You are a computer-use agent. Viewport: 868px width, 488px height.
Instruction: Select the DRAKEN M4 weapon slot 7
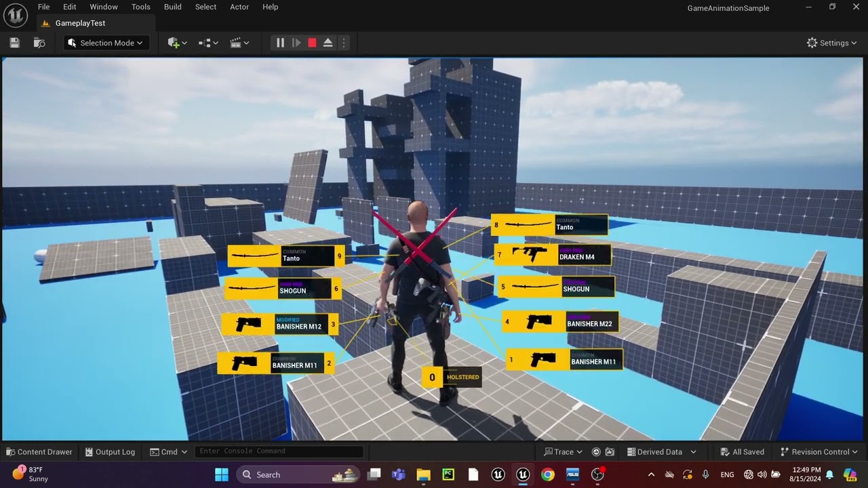(553, 255)
